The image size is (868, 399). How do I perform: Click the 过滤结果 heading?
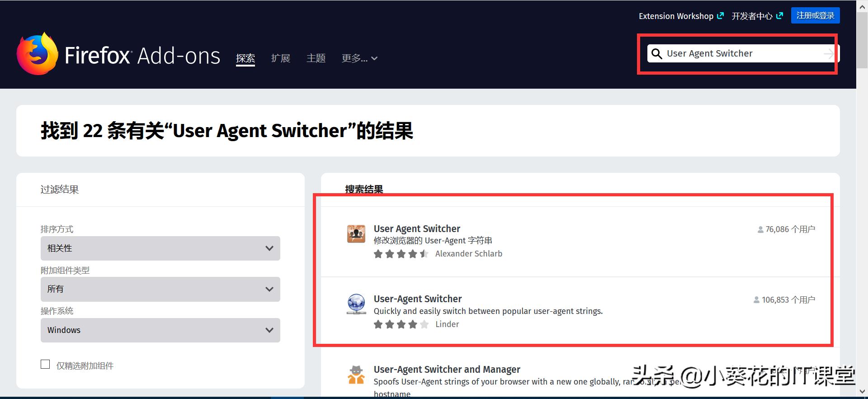(60, 190)
